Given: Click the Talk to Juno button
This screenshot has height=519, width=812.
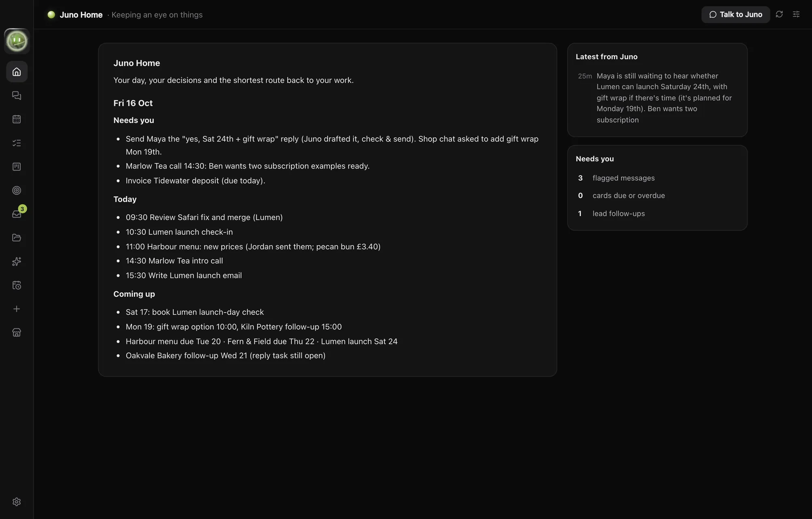Looking at the screenshot, I should tap(736, 15).
